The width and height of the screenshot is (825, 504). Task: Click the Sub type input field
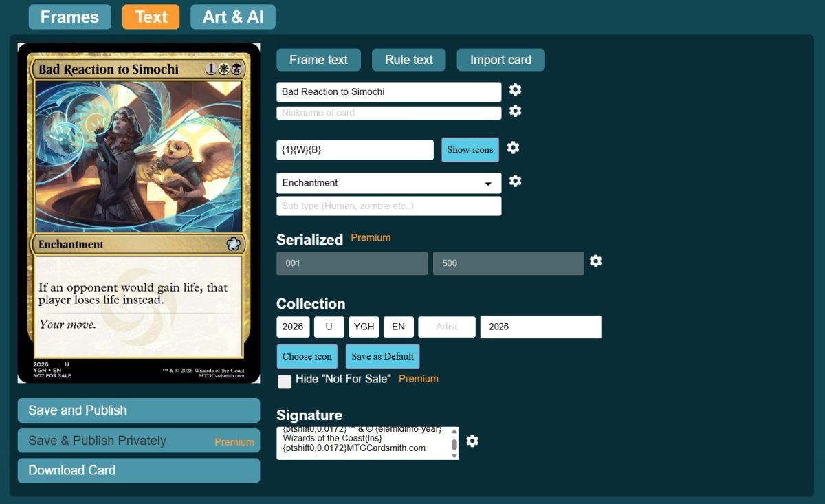pos(389,206)
